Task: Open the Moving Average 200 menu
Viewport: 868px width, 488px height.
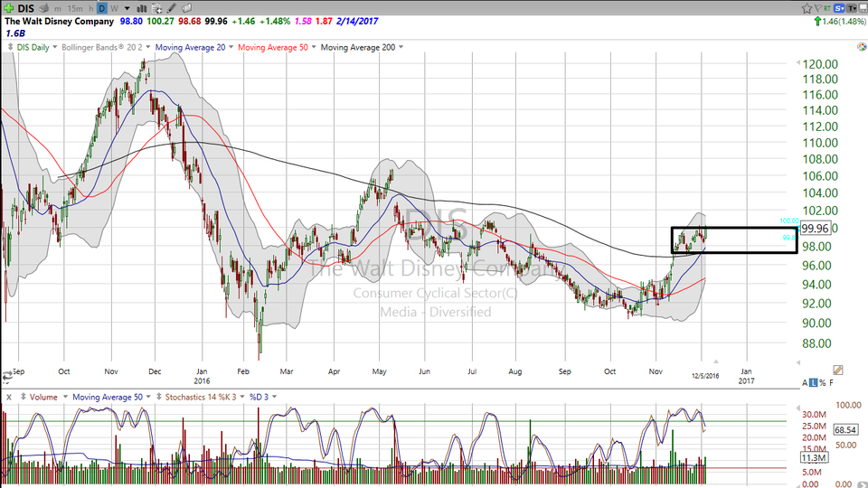Action: pyautogui.click(x=358, y=48)
